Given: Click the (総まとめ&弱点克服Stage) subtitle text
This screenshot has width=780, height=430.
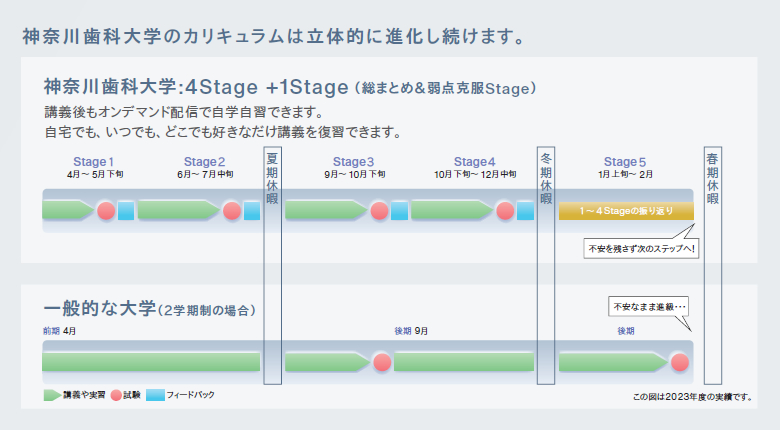Looking at the screenshot, I should point(446,89).
